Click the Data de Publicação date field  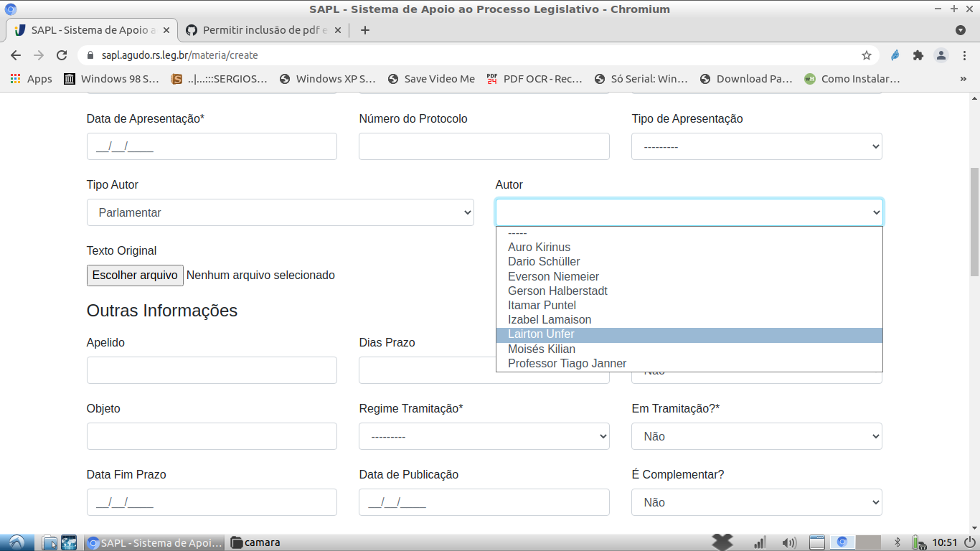tap(484, 502)
